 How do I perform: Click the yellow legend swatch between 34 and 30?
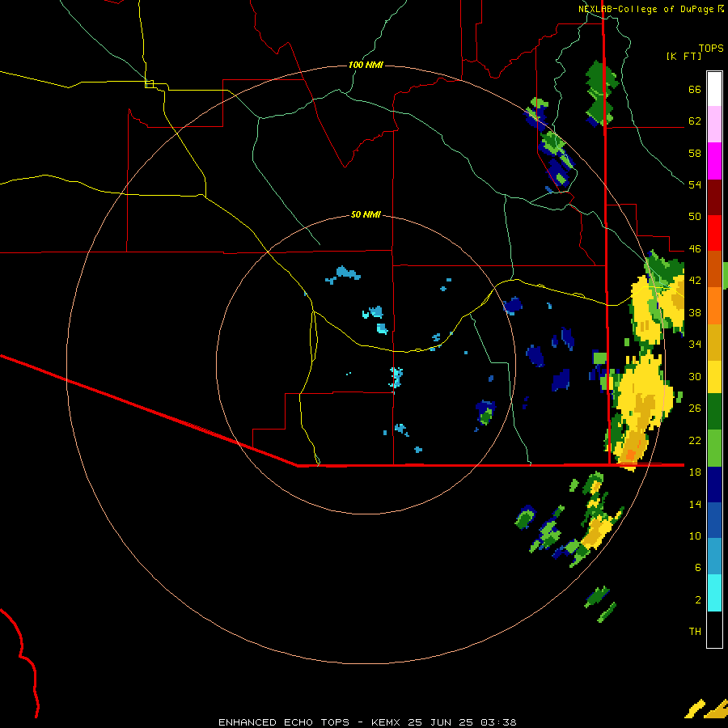(714, 377)
